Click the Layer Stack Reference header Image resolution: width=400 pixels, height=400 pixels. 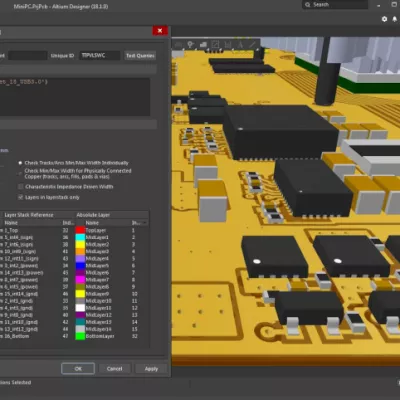[x=29, y=215]
